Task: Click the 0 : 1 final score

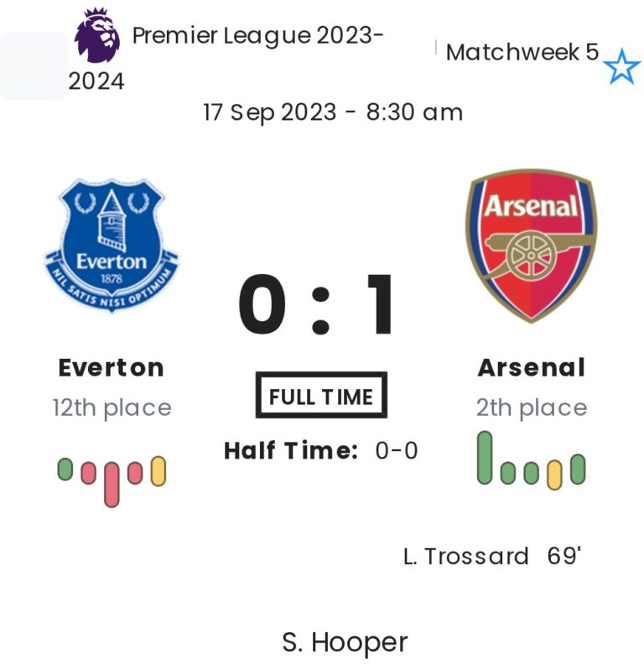Action: tap(317, 307)
